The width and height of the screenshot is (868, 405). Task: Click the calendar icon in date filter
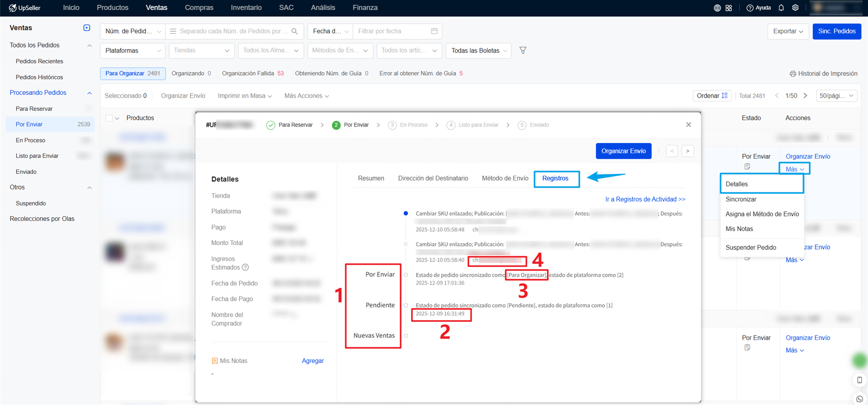tap(434, 31)
